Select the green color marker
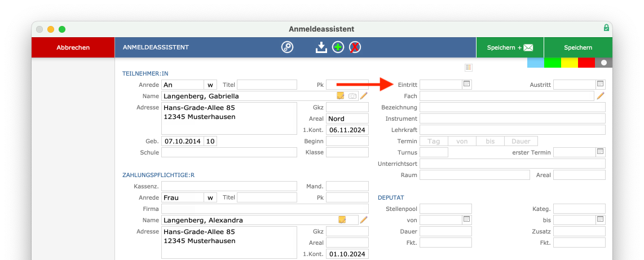This screenshot has height=260, width=644. click(553, 63)
